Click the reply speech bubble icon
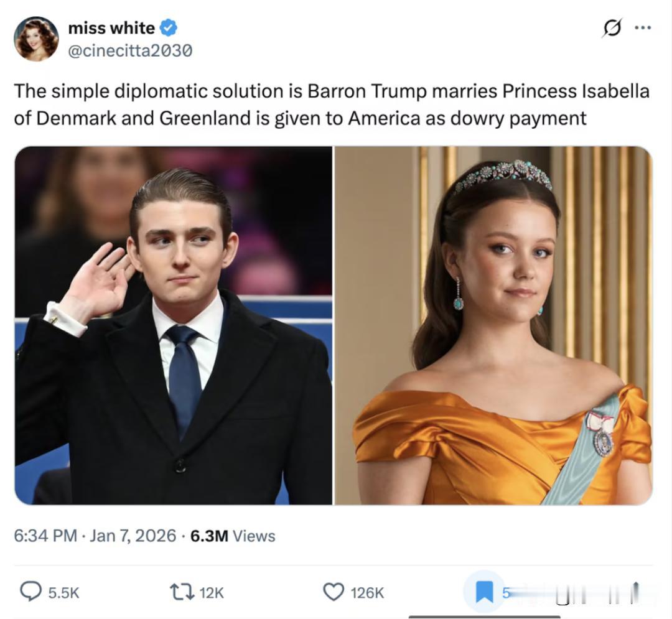This screenshot has height=619, width=672. [30, 592]
